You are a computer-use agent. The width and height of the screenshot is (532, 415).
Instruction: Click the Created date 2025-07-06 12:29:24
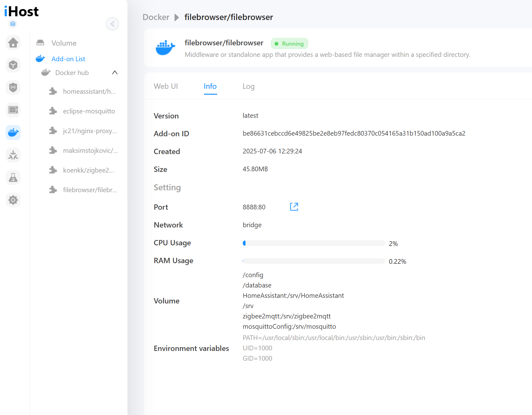272,151
